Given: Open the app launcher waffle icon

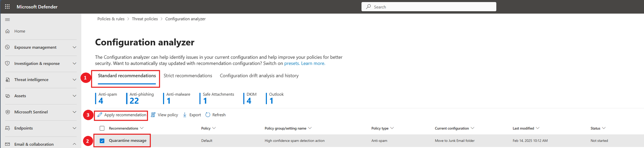Looking at the screenshot, I should [x=7, y=7].
